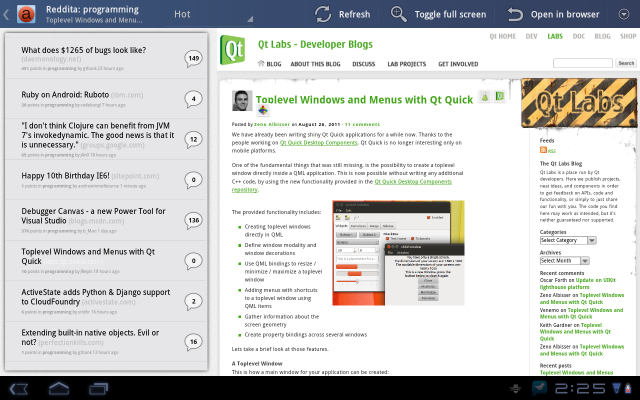Viewport: 640px width, 400px height.
Task: Tap Android back button
Action: coord(18,388)
